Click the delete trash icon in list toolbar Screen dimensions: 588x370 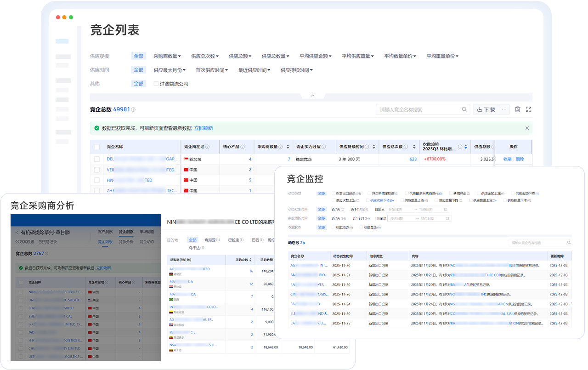tap(517, 109)
